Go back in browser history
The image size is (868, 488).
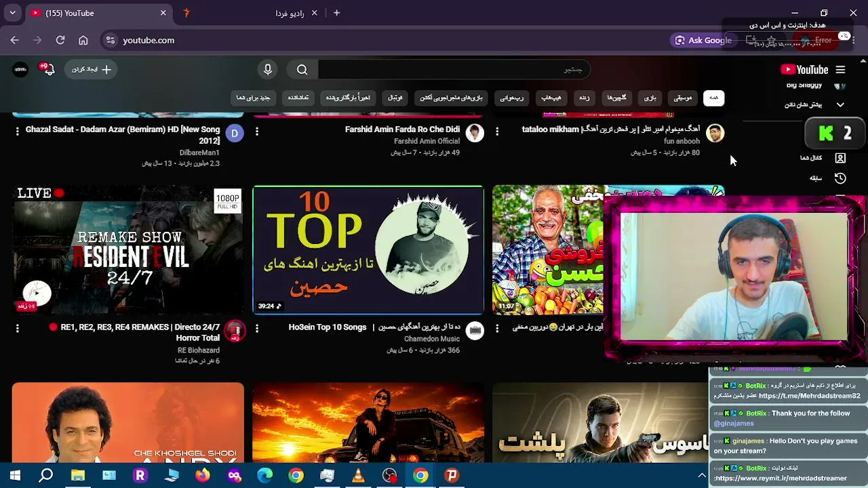tap(14, 40)
